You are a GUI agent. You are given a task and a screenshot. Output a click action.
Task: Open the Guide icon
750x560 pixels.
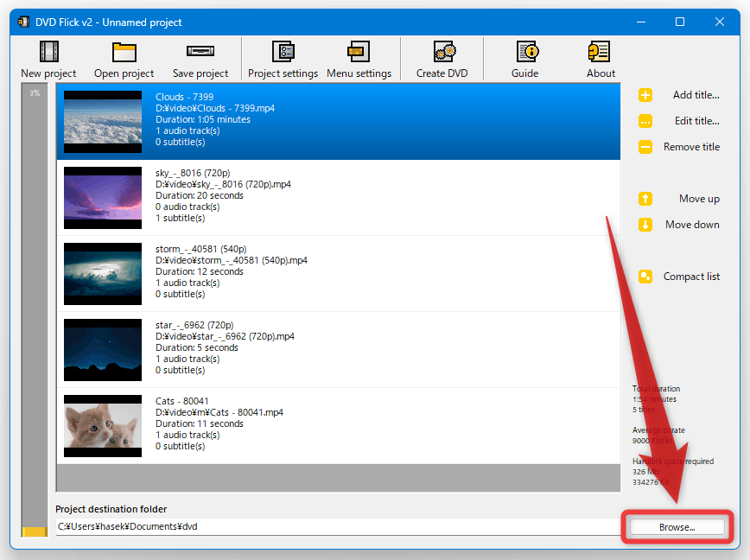(528, 51)
